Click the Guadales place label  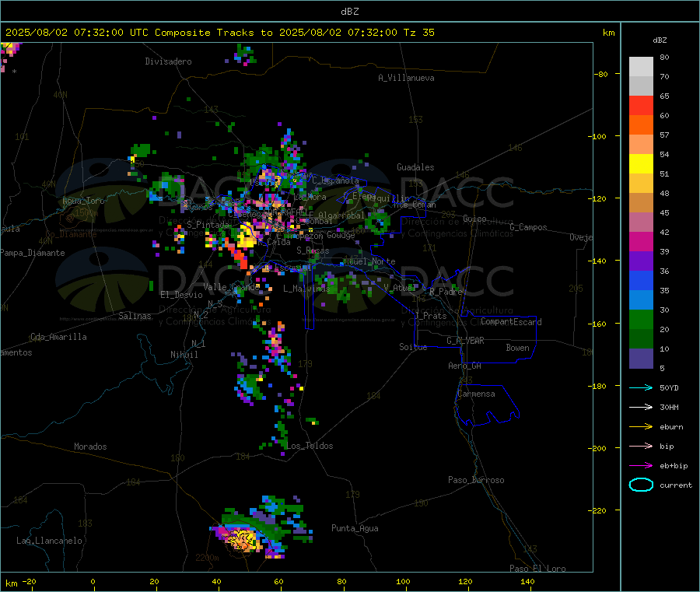click(x=415, y=167)
